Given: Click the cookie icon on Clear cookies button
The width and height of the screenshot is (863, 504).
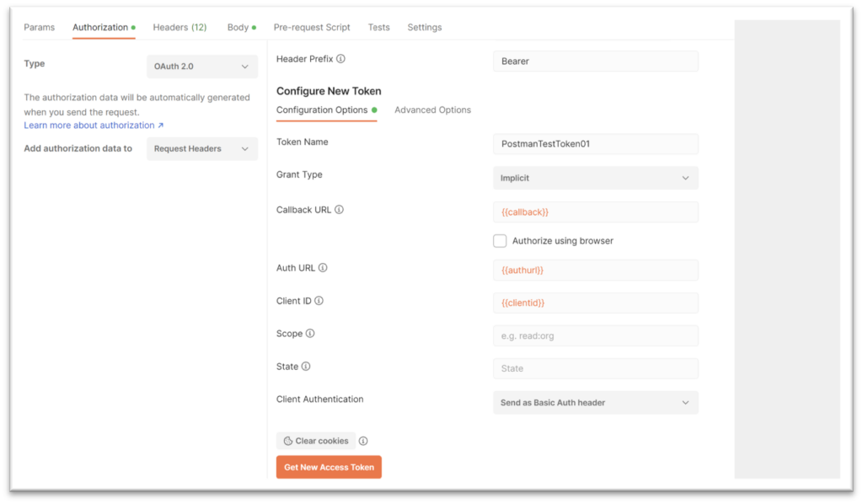Looking at the screenshot, I should tap(287, 440).
